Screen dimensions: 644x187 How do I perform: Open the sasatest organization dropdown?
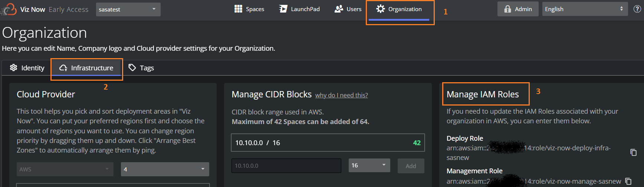[x=128, y=9]
